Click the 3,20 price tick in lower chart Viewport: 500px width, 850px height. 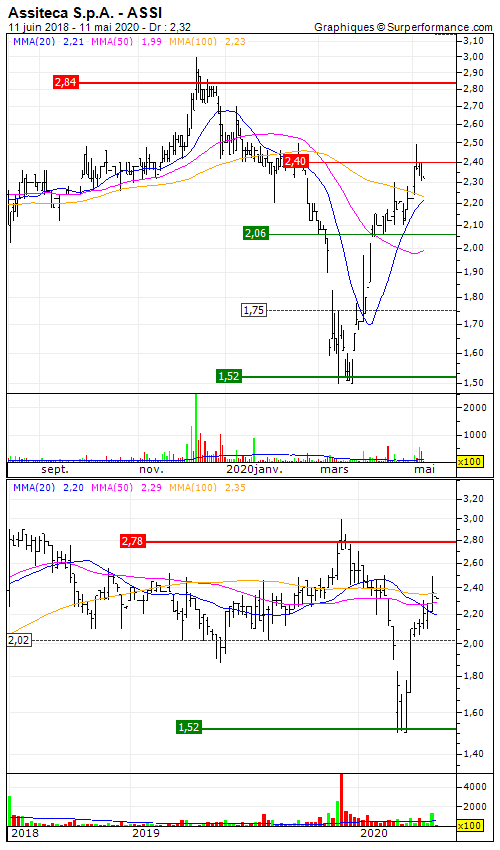point(473,498)
